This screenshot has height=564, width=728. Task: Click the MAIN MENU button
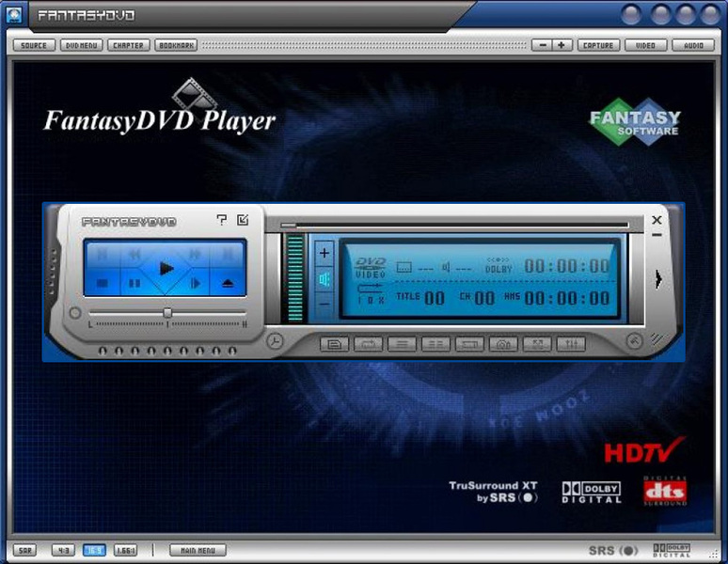198,551
